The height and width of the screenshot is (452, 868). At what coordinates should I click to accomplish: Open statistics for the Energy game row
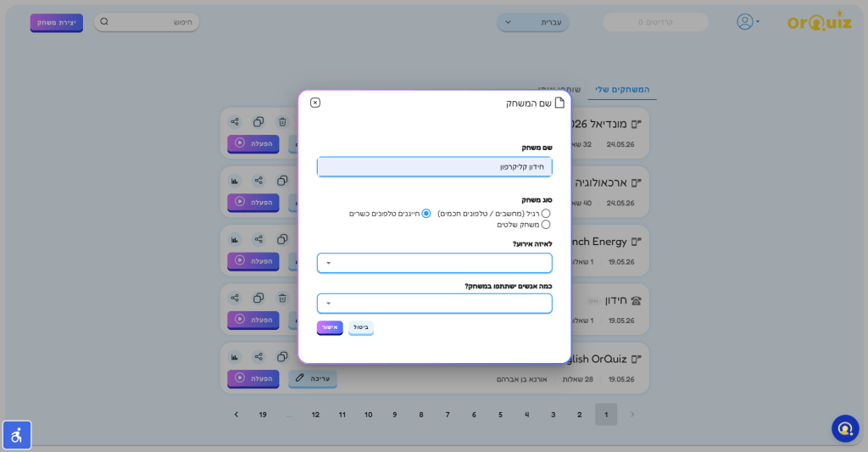[235, 239]
